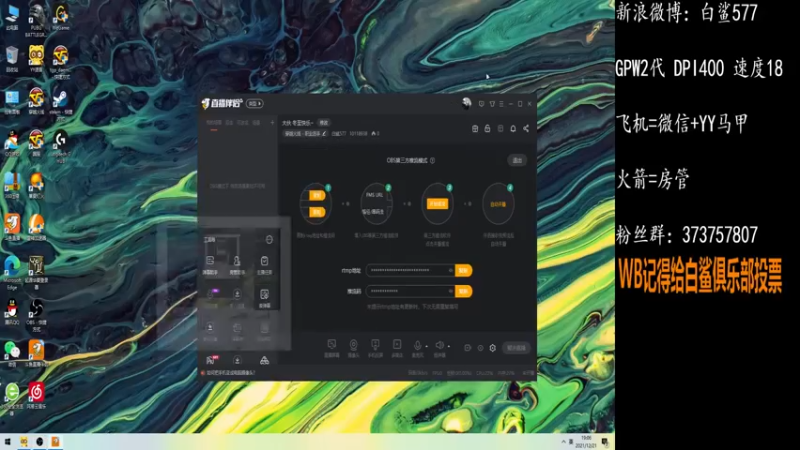
Task: Add a new scene with the plus icon
Action: [x=272, y=122]
